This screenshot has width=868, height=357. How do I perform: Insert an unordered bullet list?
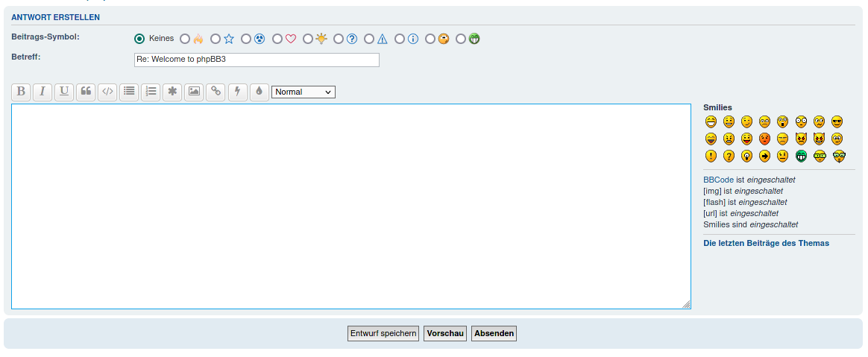[129, 92]
